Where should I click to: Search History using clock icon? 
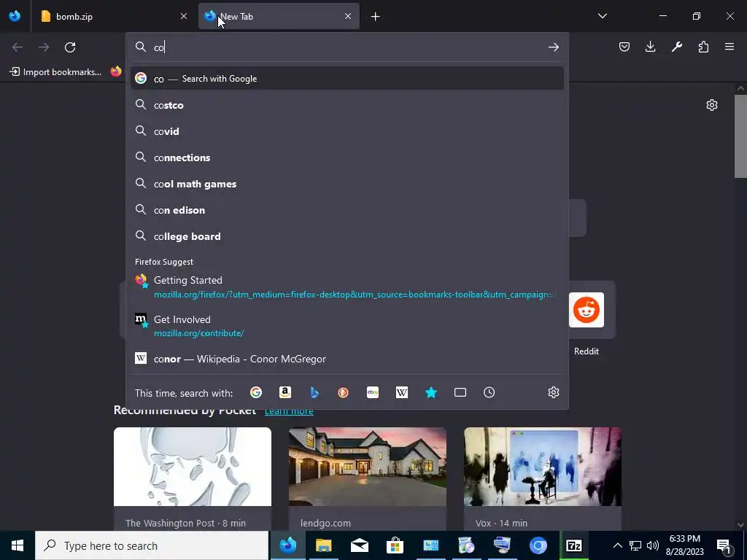click(x=489, y=392)
